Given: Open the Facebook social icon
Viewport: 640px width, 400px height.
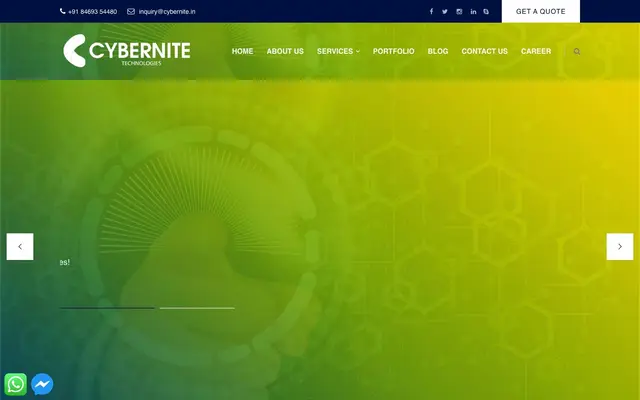Looking at the screenshot, I should point(431,11).
